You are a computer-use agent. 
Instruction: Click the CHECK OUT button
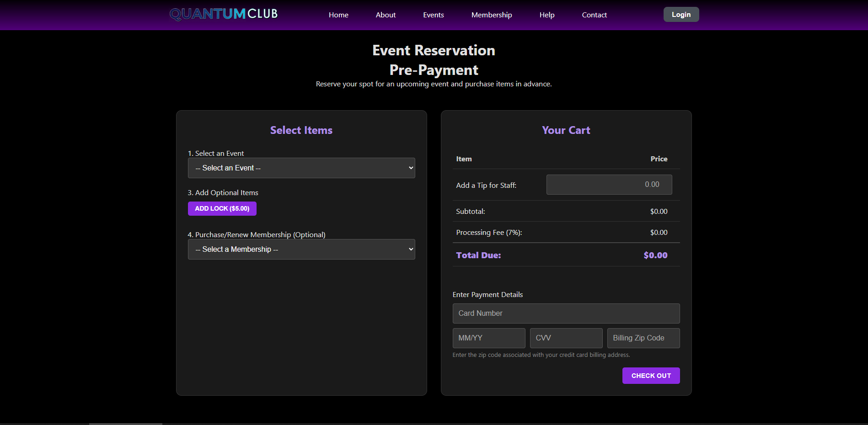pyautogui.click(x=651, y=375)
